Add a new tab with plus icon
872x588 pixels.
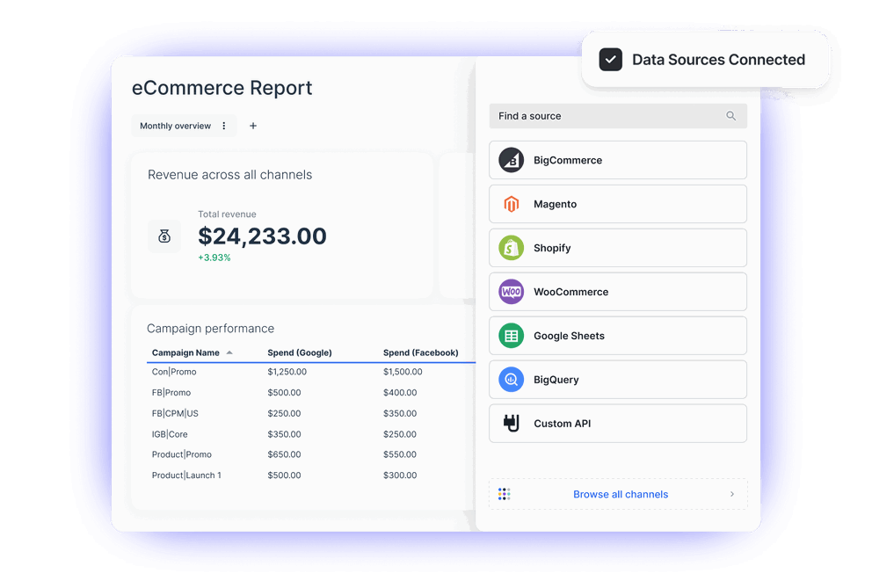tap(253, 126)
